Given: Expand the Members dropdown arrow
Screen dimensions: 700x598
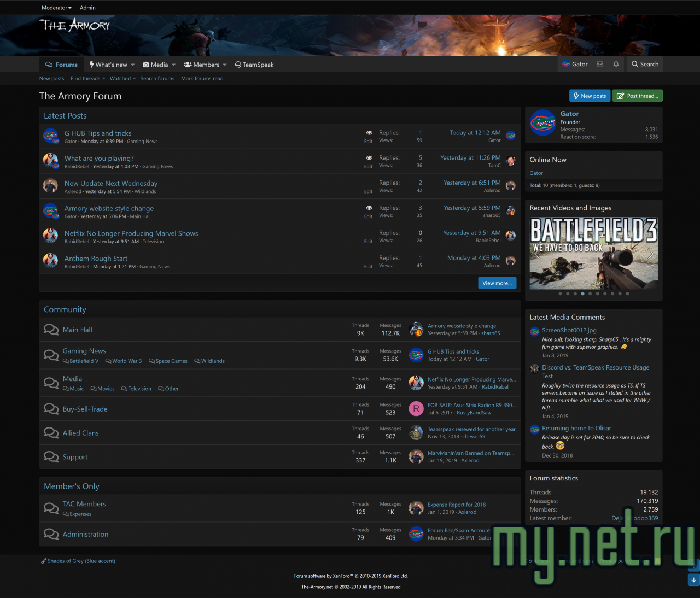Looking at the screenshot, I should click(225, 65).
